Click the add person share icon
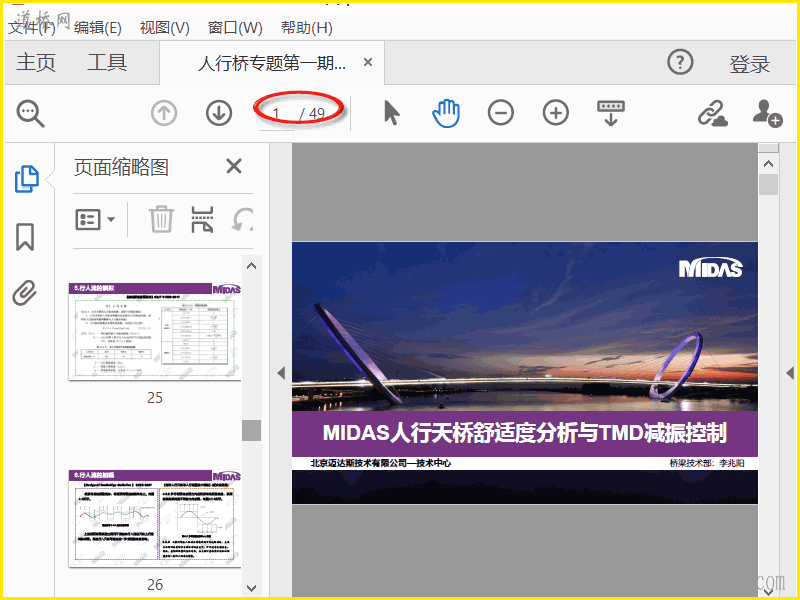This screenshot has width=800, height=600. [x=767, y=113]
